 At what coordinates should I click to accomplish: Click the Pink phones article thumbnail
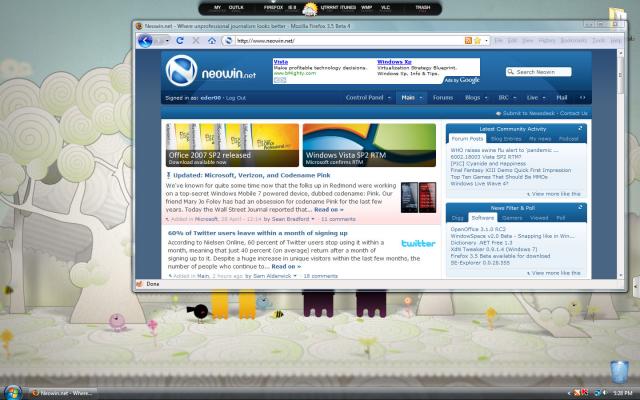pos(418,197)
